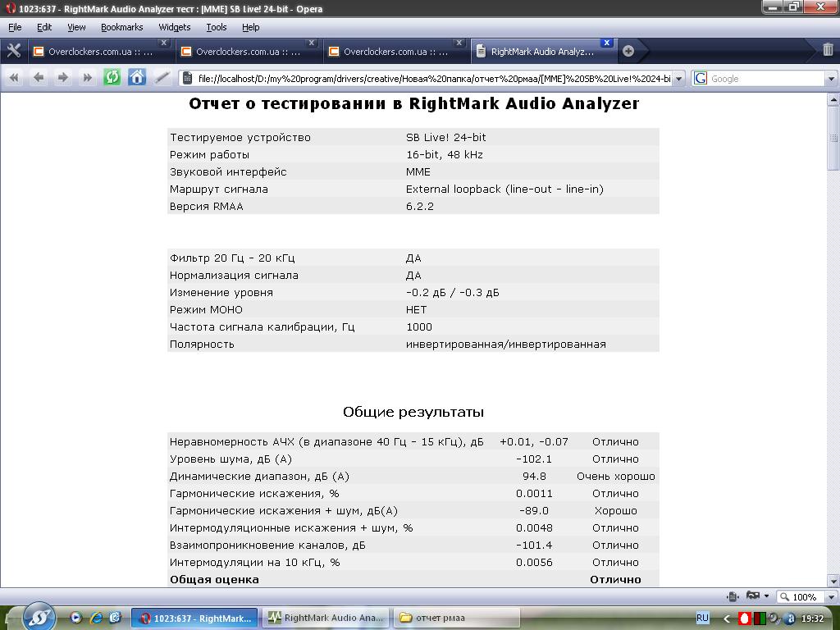Click the scrollbar down arrow
This screenshot has width=840, height=630.
coord(833,581)
